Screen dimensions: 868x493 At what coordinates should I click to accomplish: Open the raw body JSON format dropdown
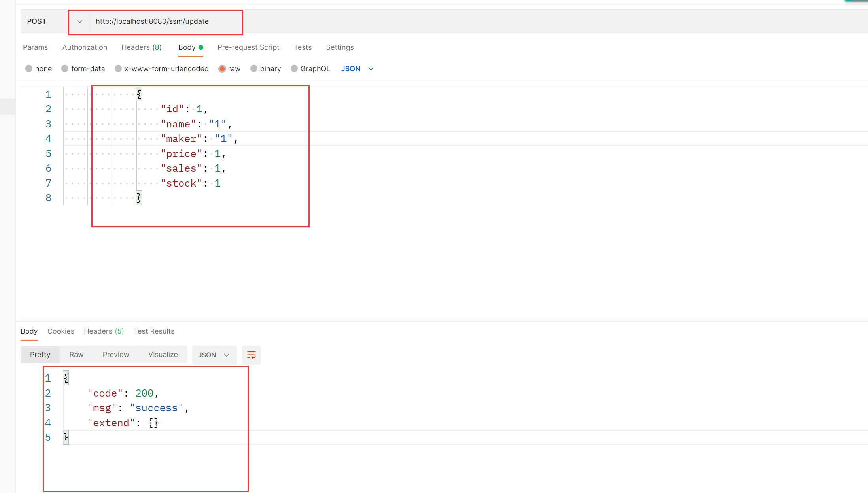(x=357, y=69)
